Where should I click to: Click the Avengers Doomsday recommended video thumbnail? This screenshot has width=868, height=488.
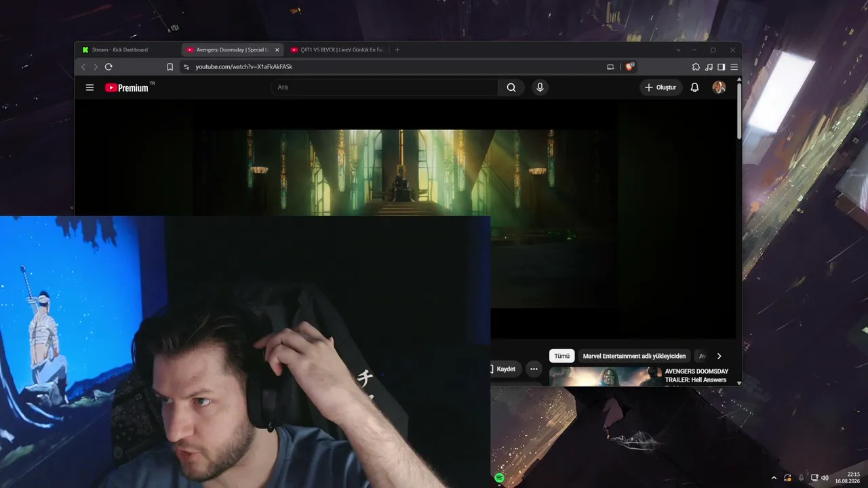coord(606,377)
